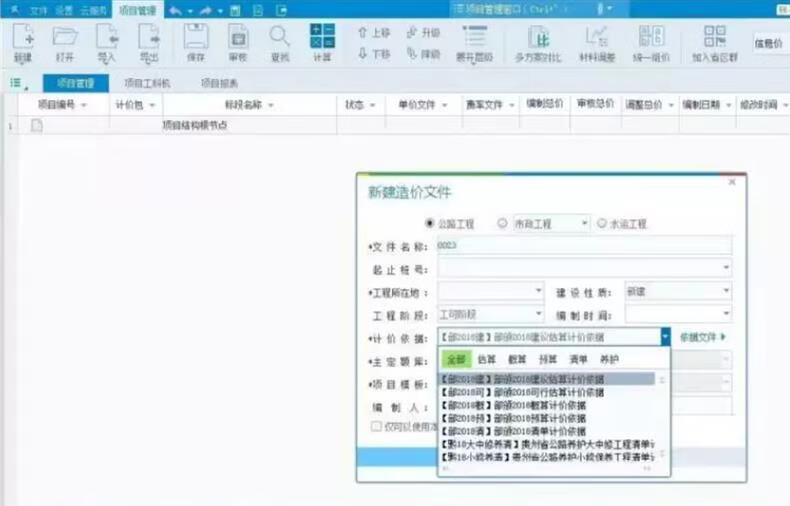790x506 pixels.
Task: Choose 贵州省公路养护大中修工程清单 option
Action: 548,445
